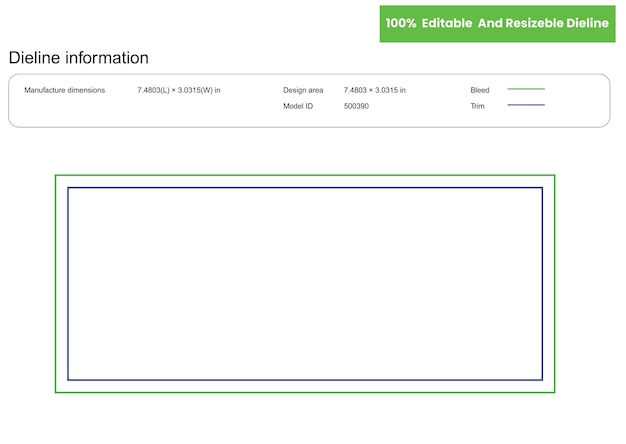Click the center of the blank design area
This screenshot has height=444, width=626.
pos(305,284)
